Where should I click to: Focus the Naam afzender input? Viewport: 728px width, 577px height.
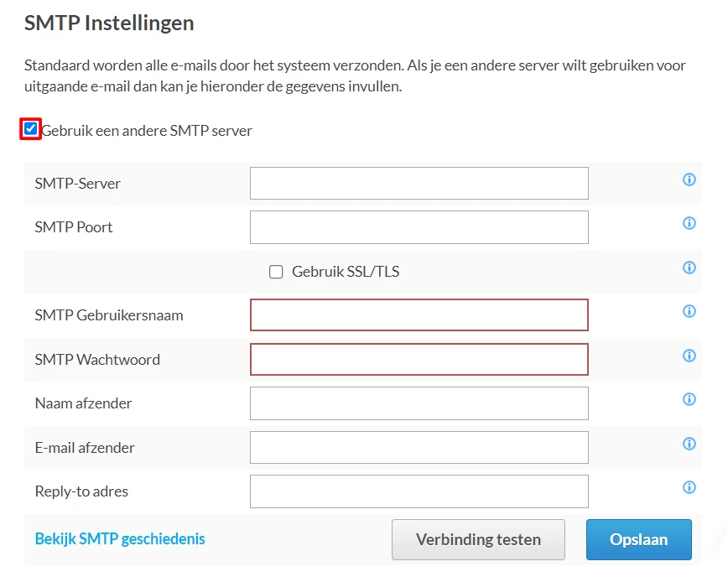pos(419,403)
